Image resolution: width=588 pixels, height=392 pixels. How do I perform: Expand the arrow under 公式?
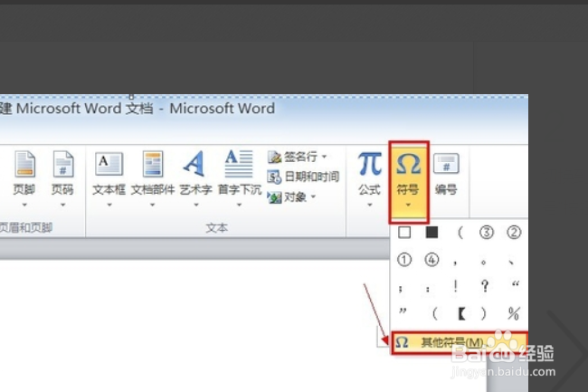(370, 205)
